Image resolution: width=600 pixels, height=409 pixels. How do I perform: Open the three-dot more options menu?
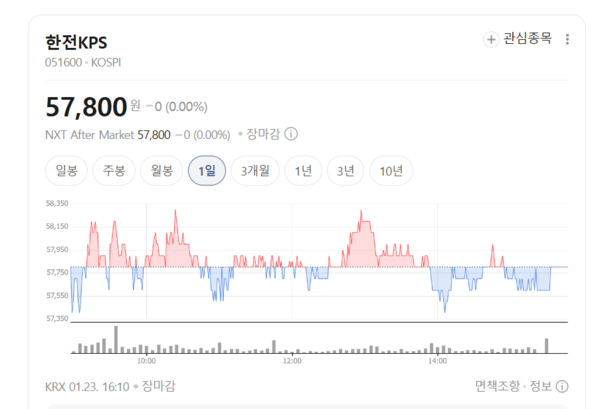(x=567, y=39)
